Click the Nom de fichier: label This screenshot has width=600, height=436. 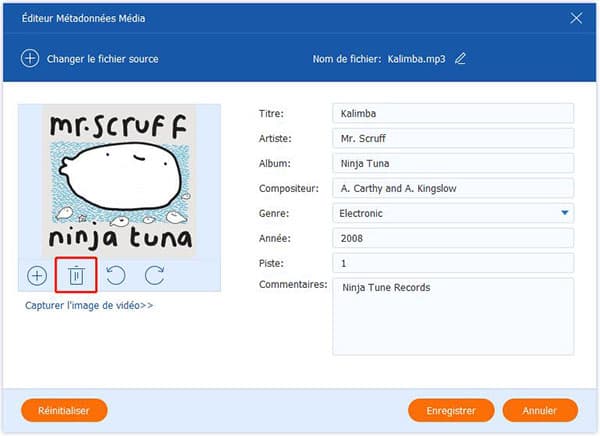(x=347, y=59)
